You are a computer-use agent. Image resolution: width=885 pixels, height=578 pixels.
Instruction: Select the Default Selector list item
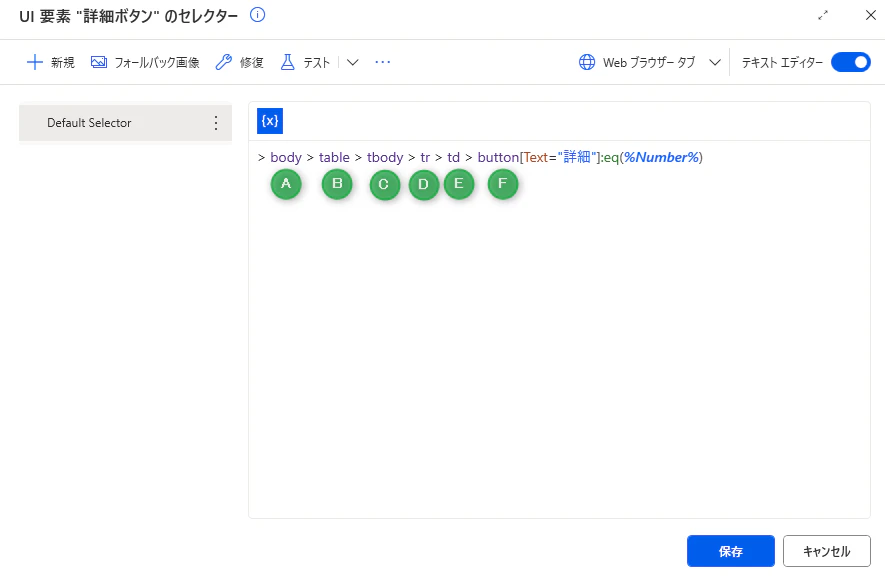pyautogui.click(x=125, y=123)
